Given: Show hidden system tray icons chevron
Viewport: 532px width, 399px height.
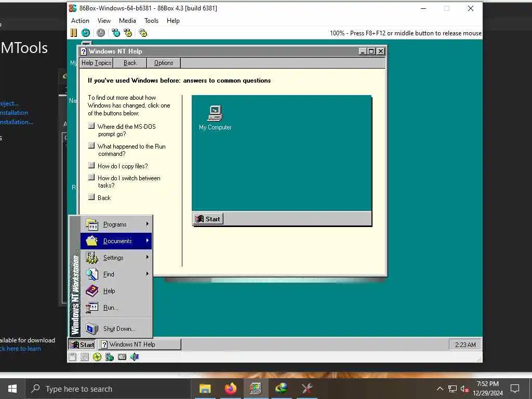Looking at the screenshot, I should click(x=440, y=389).
